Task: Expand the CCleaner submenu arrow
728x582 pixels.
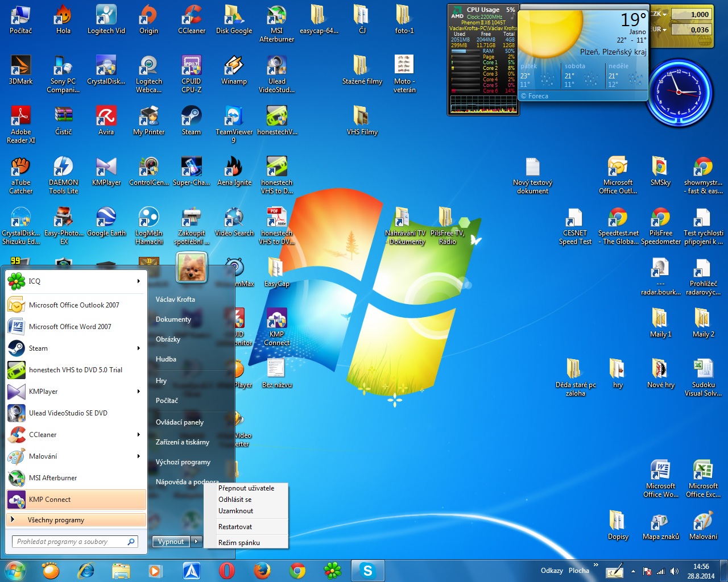Action: pyautogui.click(x=138, y=434)
